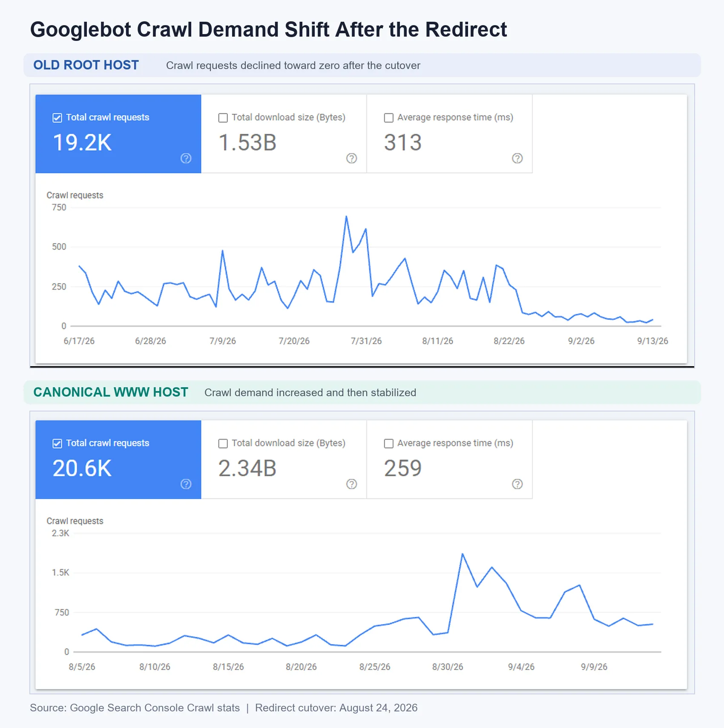
Task: Click the Googlebot Crawl Demand Shift title
Action: [x=269, y=30]
